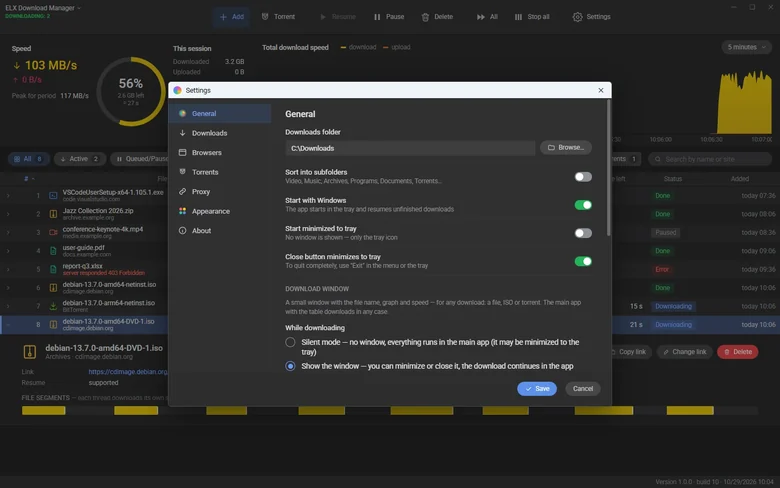The width and height of the screenshot is (780, 488).
Task: Browse for a downloads folder
Action: (x=566, y=147)
